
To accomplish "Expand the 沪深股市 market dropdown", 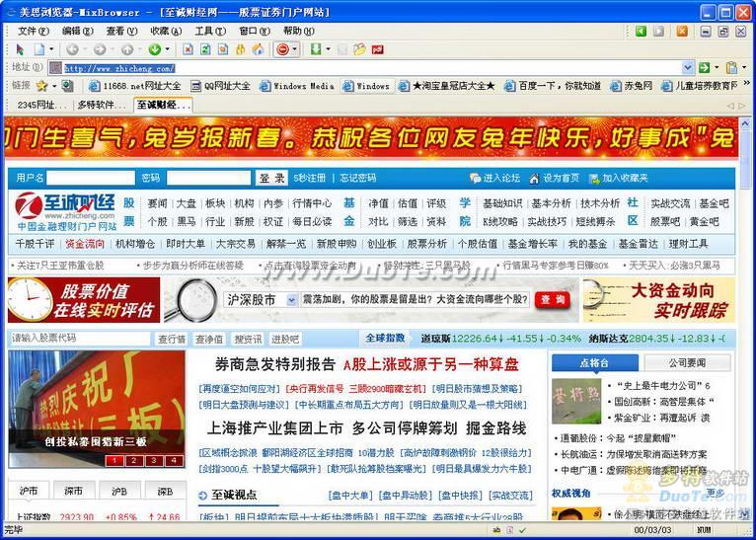I will point(292,299).
